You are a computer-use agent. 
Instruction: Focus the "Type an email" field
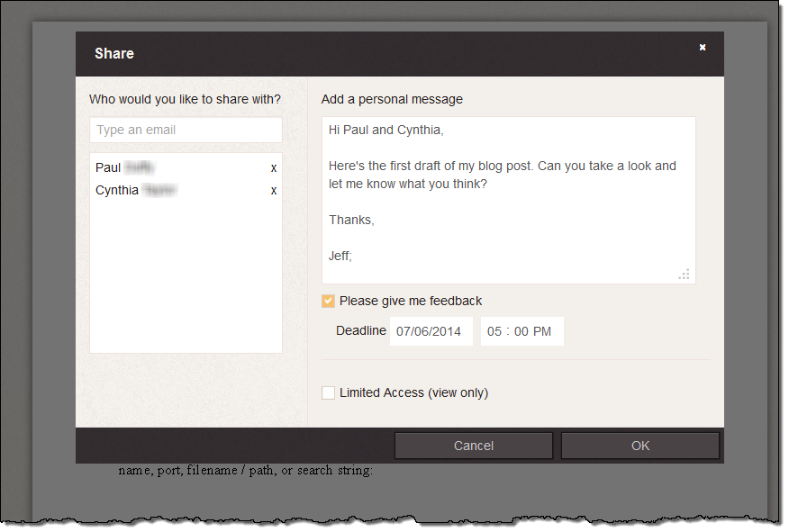[186, 130]
